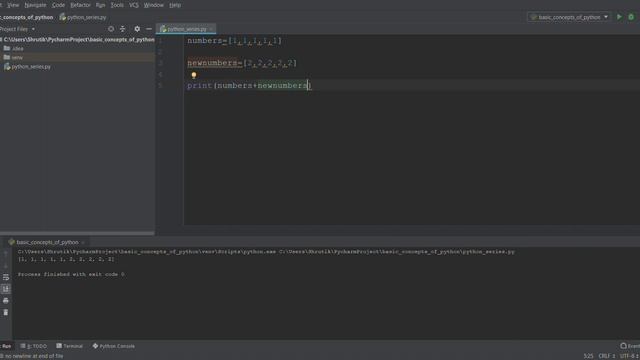Hide the Project panel with the minus icon
640x360 pixels.
pyautogui.click(x=149, y=29)
